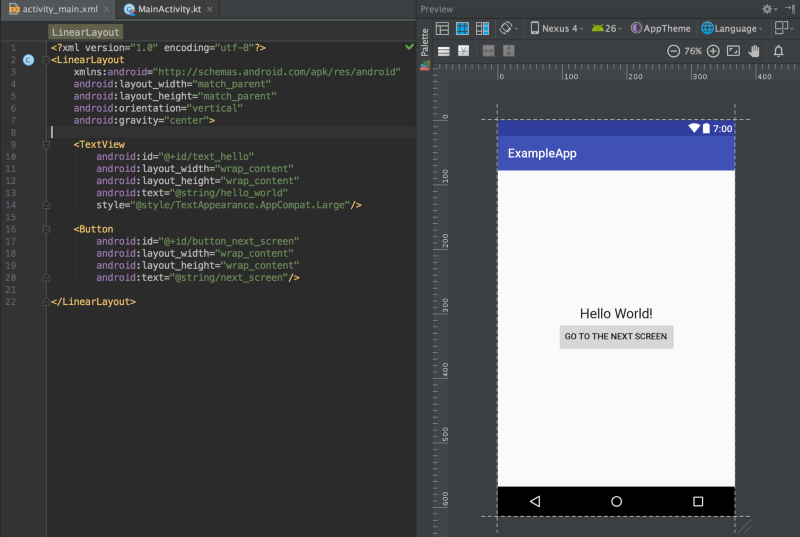Click the green inspection checkmark
Viewport: 800px width, 537px height.
pyautogui.click(x=409, y=47)
